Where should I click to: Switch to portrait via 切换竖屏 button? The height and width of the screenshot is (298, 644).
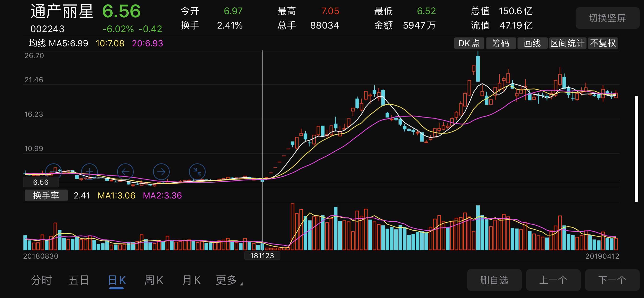[x=607, y=18]
